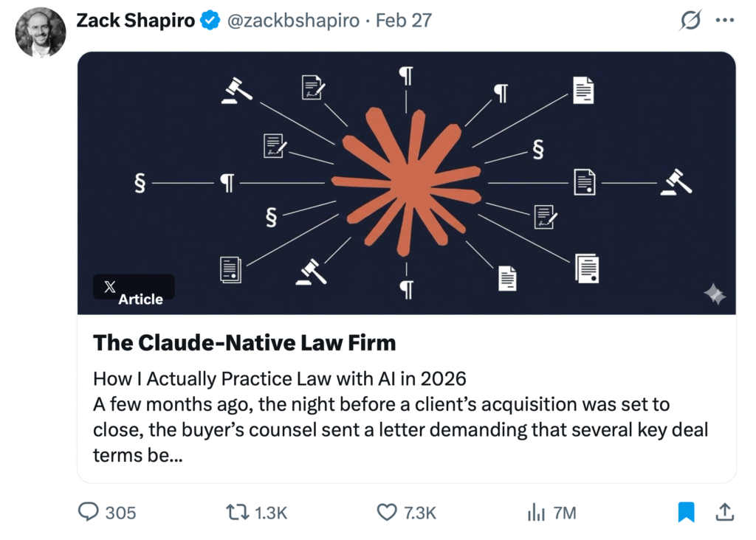This screenshot has width=756, height=540.
Task: Open the three-dot more options menu
Action: point(725,21)
